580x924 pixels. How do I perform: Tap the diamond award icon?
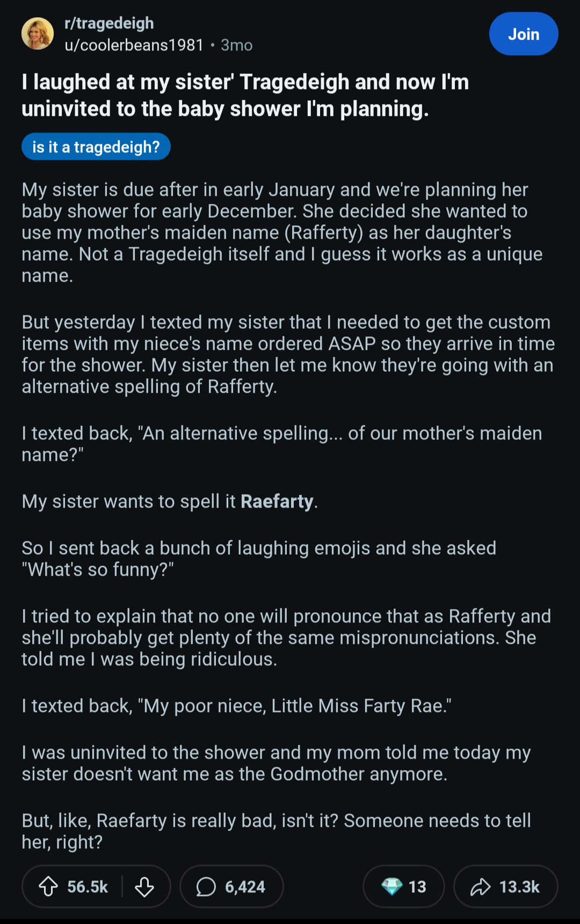coord(392,886)
